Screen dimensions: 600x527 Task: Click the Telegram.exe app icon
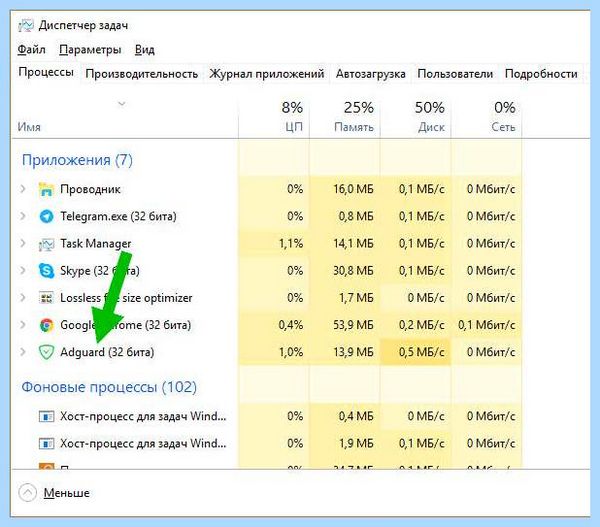[x=46, y=217]
